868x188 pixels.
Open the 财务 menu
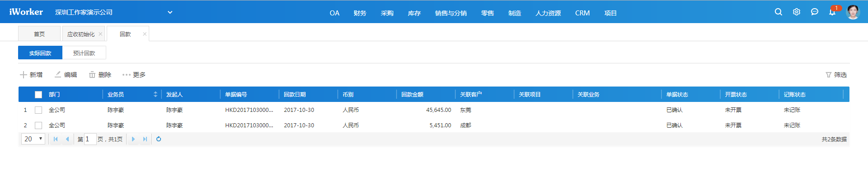(360, 13)
